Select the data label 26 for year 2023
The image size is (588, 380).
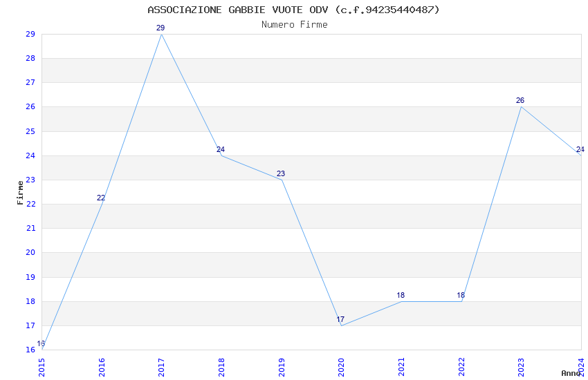tap(520, 100)
